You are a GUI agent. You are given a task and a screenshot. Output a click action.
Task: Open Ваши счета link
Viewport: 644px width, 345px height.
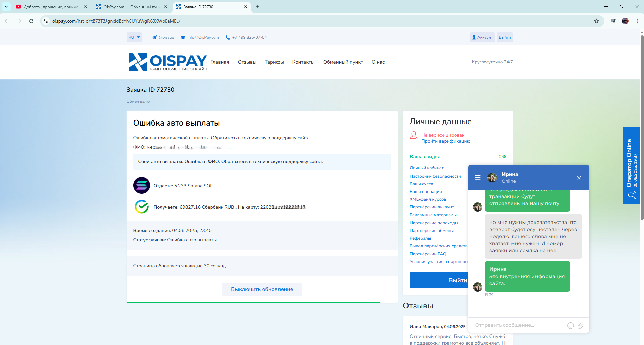click(x=421, y=184)
